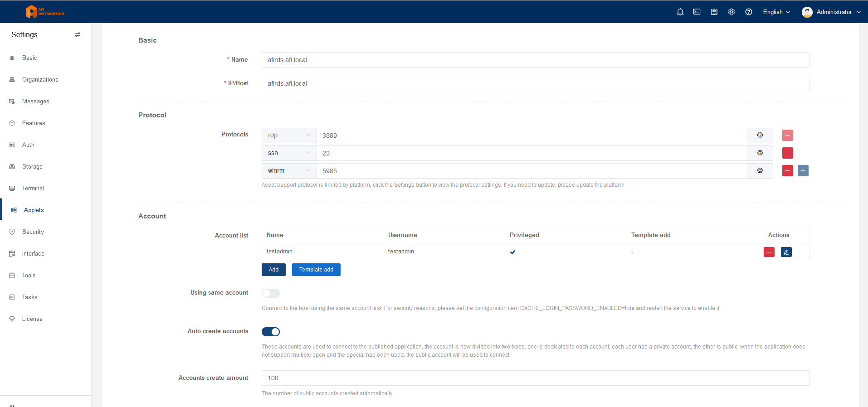Focus the Name input field
The image size is (868, 407).
[x=535, y=60]
